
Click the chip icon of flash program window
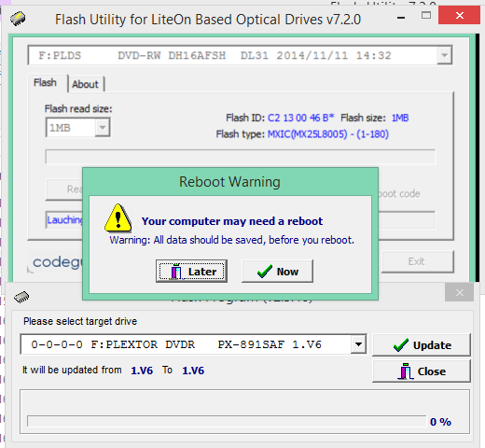tap(21, 297)
